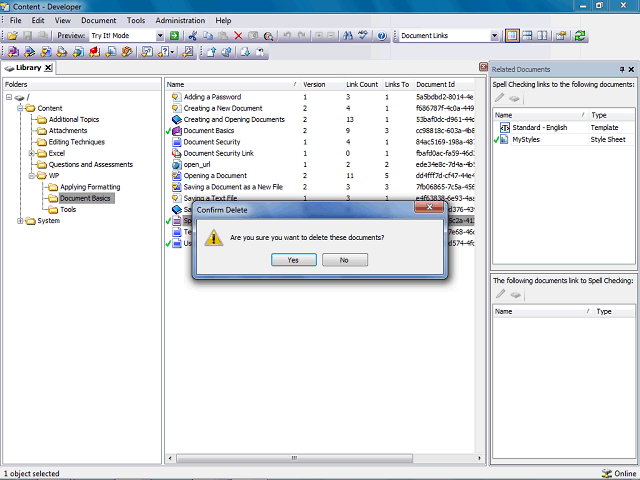This screenshot has height=480, width=640.
Task: Click the Cut scissors icon
Action: click(193, 36)
